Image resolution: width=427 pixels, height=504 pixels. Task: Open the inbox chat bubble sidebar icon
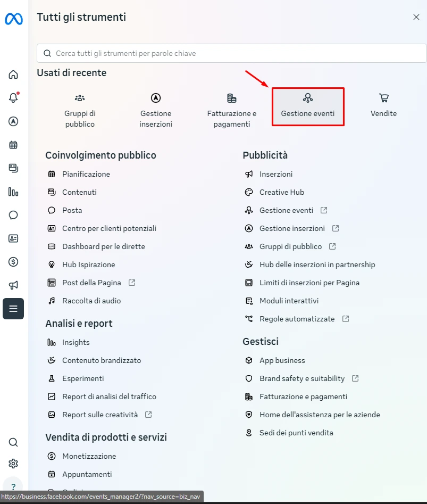coord(13,215)
